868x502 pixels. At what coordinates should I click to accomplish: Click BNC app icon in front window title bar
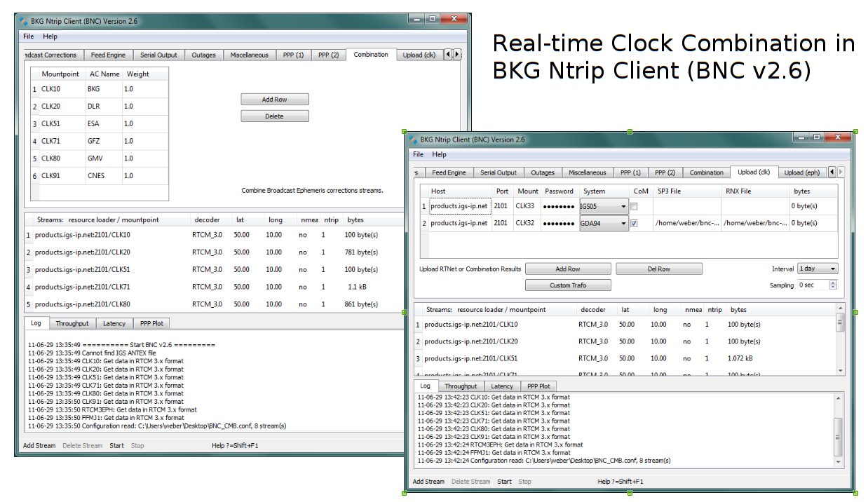pyautogui.click(x=413, y=140)
